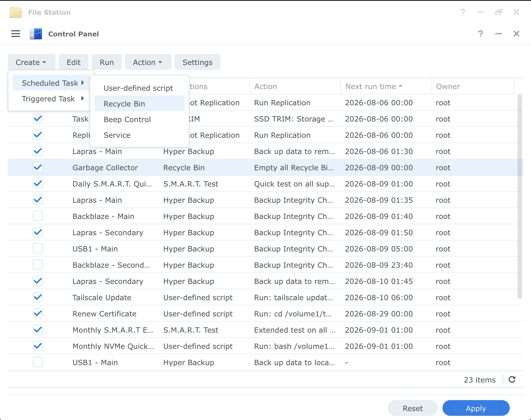The height and width of the screenshot is (420, 531).
Task: Uncheck the Garbage Collector task checkbox
Action: (x=38, y=167)
